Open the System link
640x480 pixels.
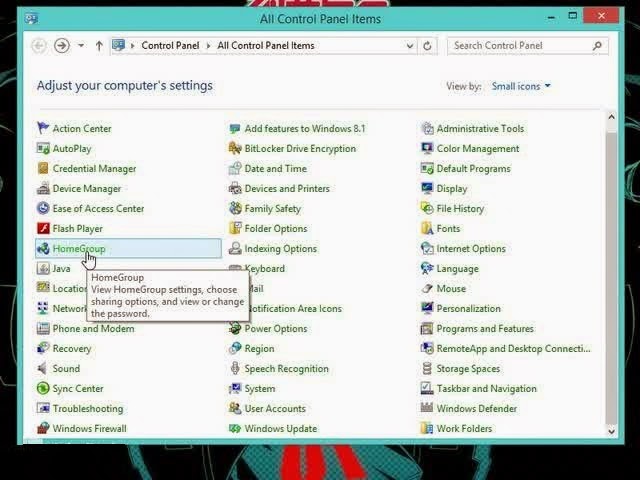[x=260, y=389]
